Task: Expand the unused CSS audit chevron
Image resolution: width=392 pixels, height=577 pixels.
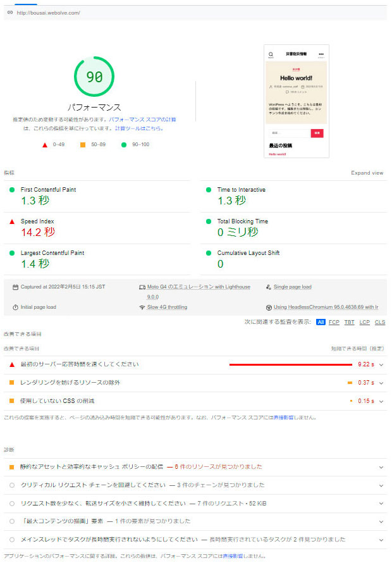Action: point(381,401)
